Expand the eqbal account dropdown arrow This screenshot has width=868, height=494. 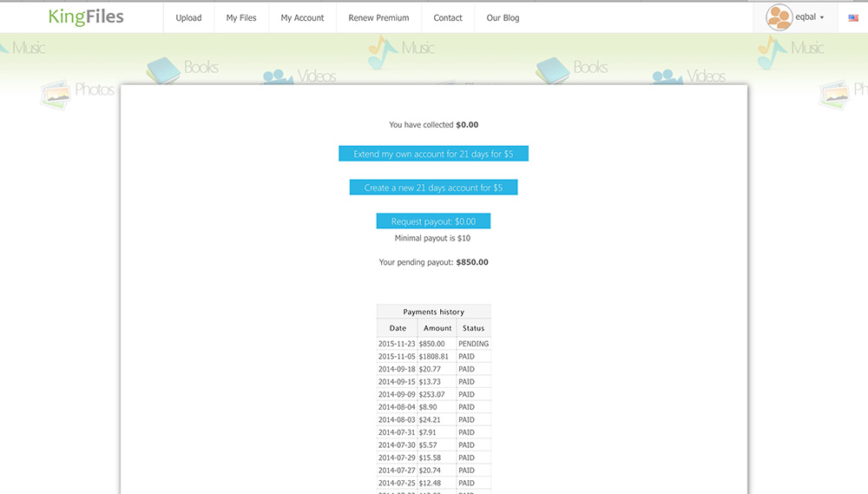pos(823,17)
